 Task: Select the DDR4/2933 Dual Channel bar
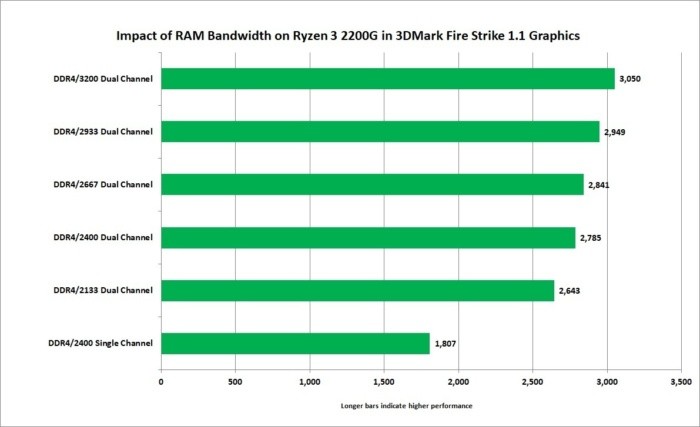click(x=380, y=131)
